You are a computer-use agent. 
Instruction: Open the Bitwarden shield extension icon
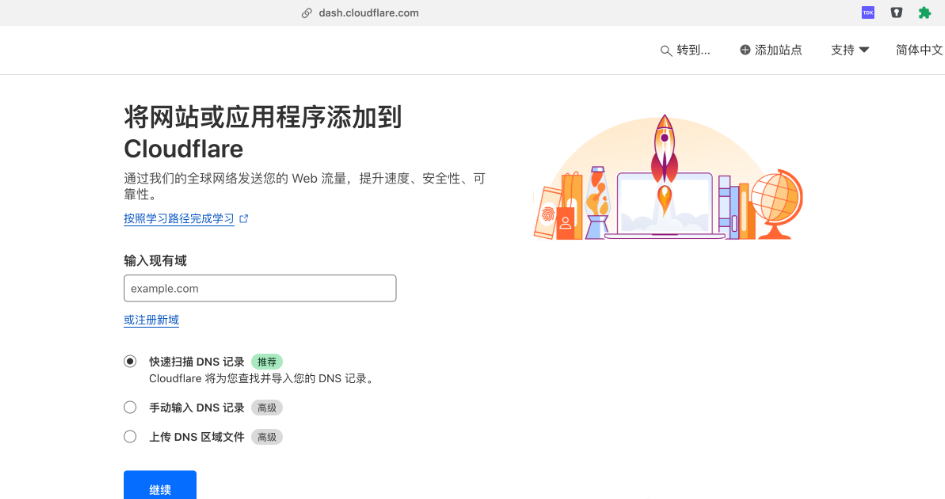tap(896, 13)
